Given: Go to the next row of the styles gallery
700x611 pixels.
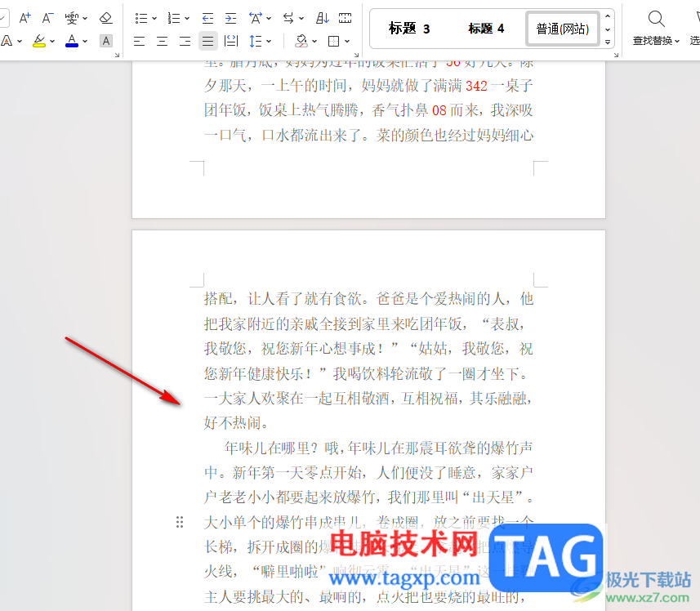Looking at the screenshot, I should coord(608,29).
